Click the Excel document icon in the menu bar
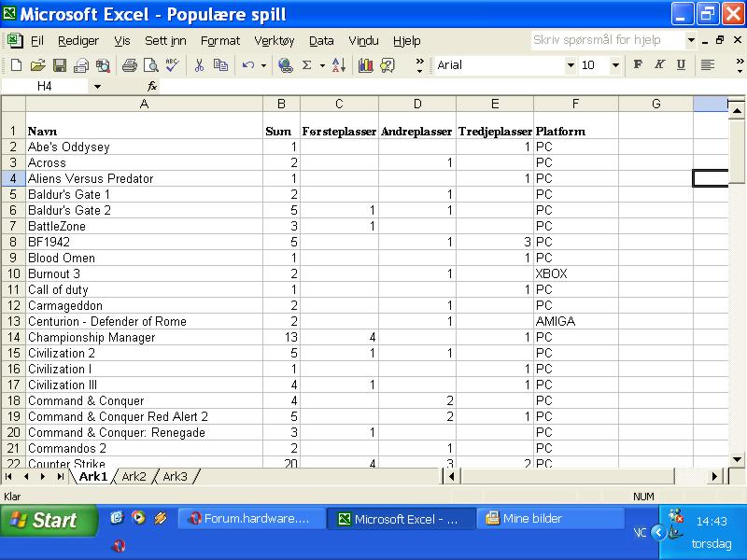The image size is (747, 560). pos(15,40)
